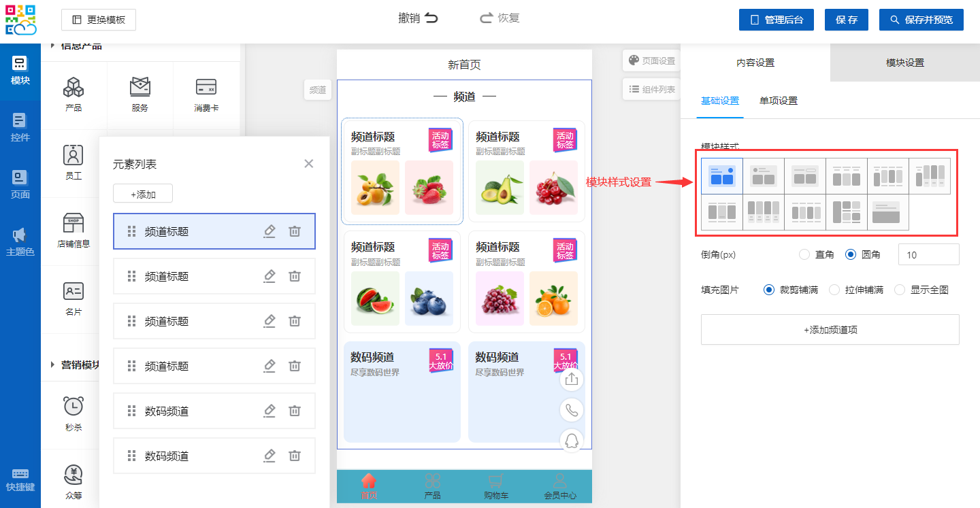This screenshot has width=980, height=508.
Task: Delete the first 数码频道 list item
Action: pos(295,411)
